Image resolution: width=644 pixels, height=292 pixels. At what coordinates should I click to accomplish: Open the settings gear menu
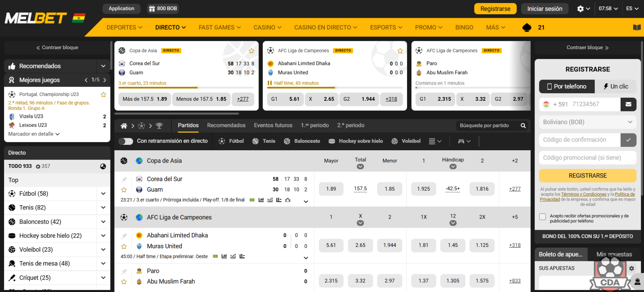click(583, 9)
